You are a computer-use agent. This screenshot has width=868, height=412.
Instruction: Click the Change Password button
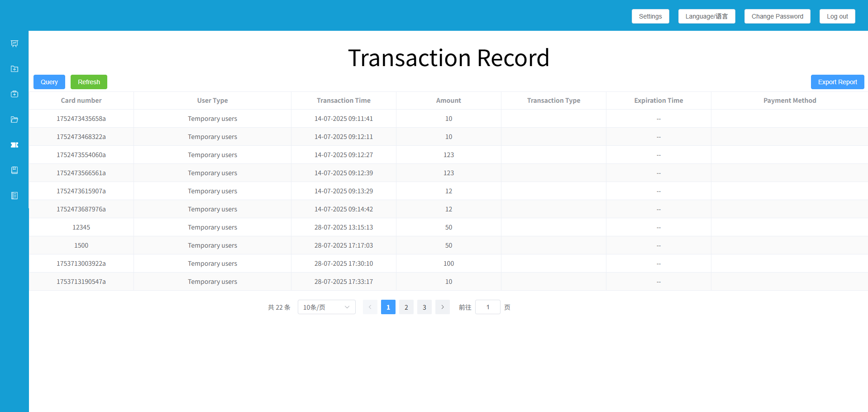[x=777, y=16]
